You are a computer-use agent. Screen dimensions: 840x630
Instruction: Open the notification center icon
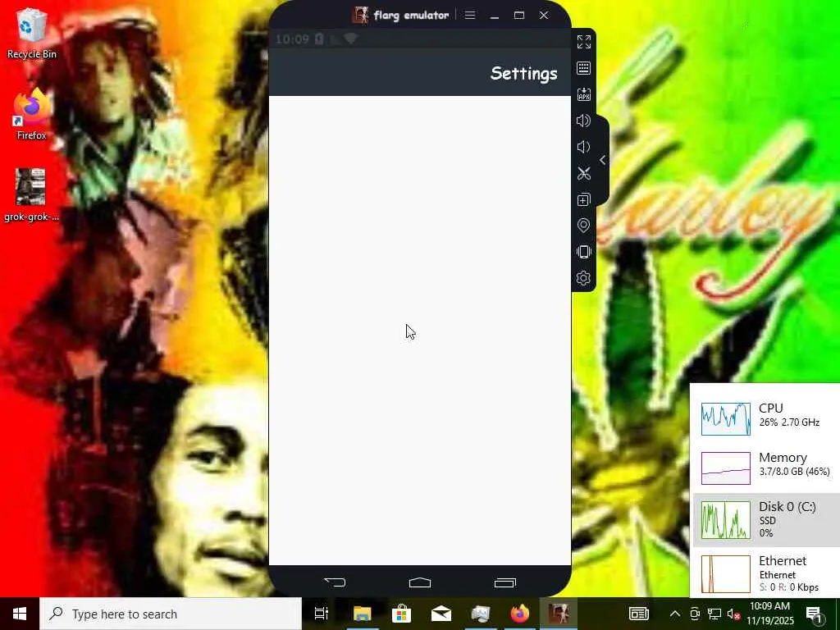coord(815,614)
